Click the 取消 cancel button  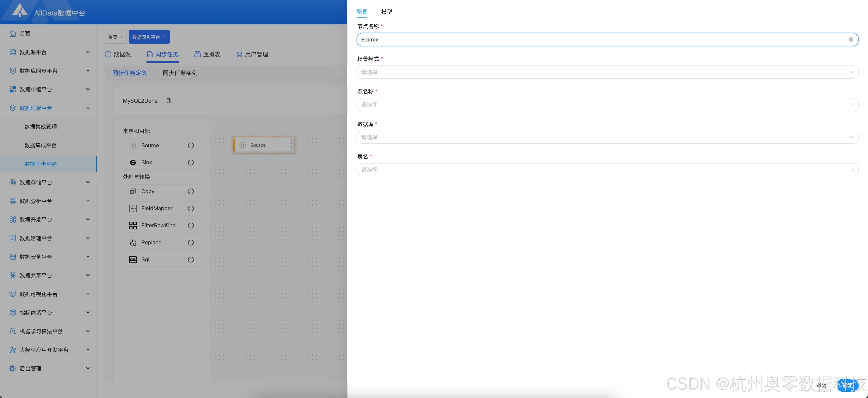tap(821, 385)
